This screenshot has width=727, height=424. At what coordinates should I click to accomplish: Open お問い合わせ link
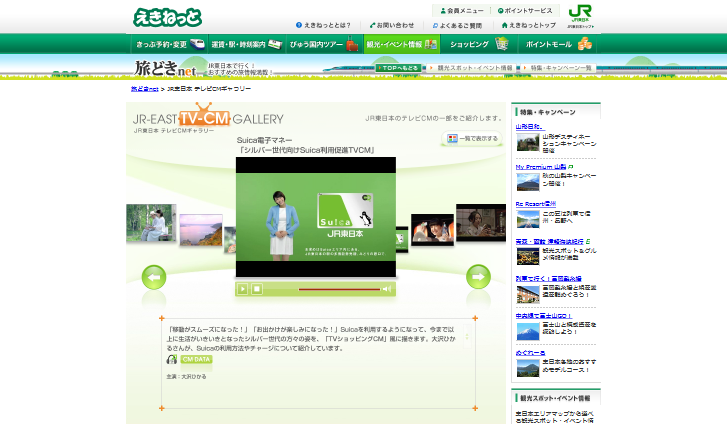[x=392, y=25]
